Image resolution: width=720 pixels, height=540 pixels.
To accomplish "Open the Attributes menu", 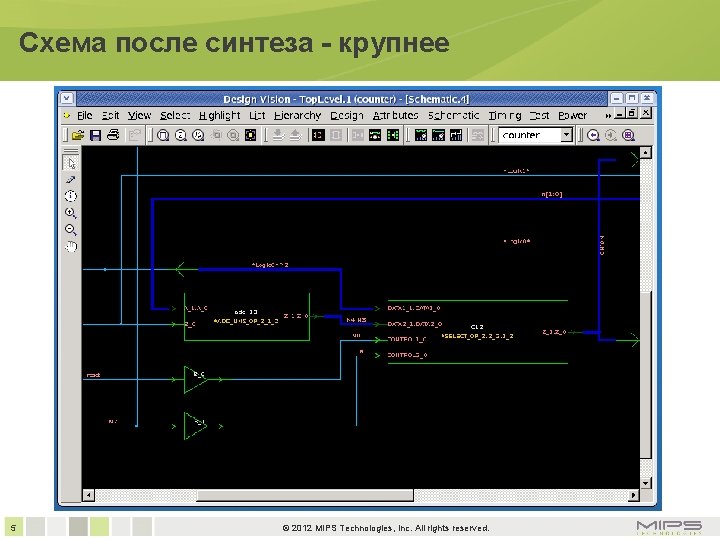I will coord(395,115).
